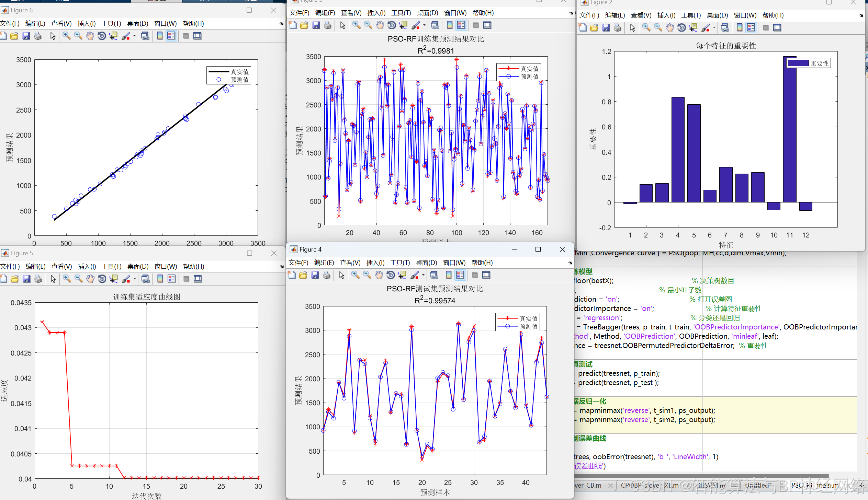The image size is (868, 500).
Task: Select Pan hand tool in Figure 4 toolbar
Action: coord(379,275)
